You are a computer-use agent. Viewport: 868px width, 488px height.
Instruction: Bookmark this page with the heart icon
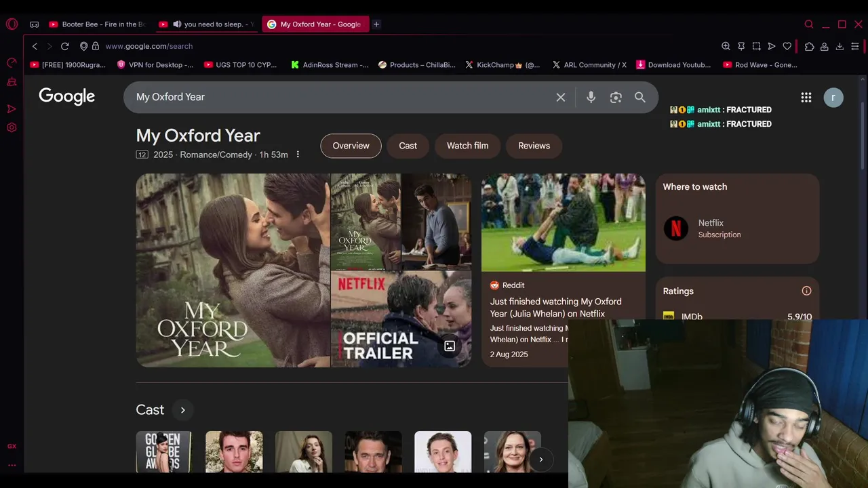coord(787,46)
